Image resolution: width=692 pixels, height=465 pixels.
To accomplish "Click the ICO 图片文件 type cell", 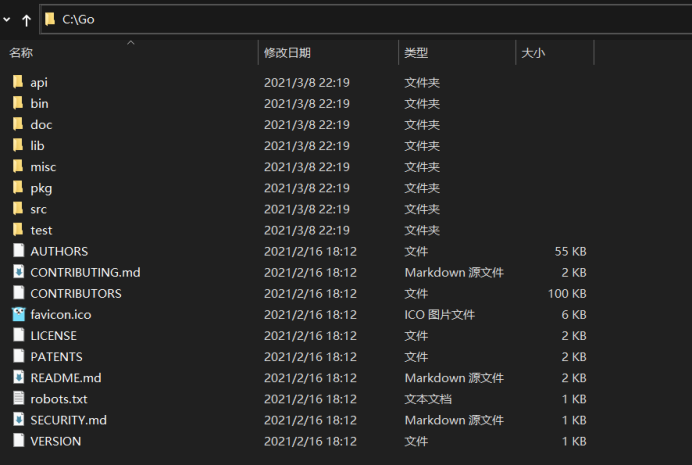I will [x=440, y=315].
